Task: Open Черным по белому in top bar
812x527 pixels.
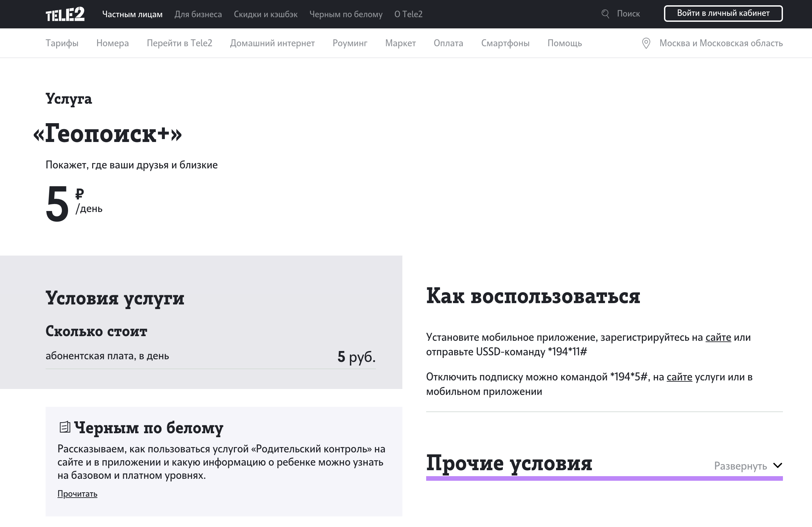Action: pyautogui.click(x=346, y=14)
